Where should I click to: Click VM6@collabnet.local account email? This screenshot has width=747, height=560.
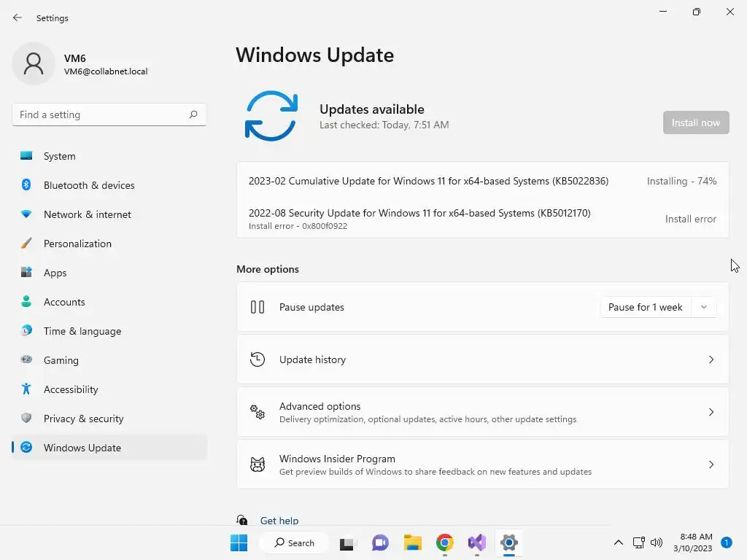[x=106, y=71]
